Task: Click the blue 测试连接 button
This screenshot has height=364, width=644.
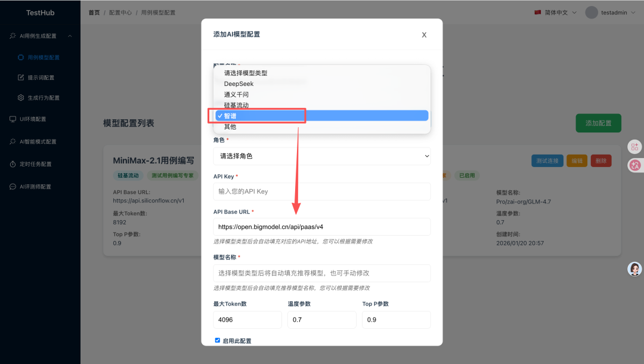Action: (x=547, y=161)
